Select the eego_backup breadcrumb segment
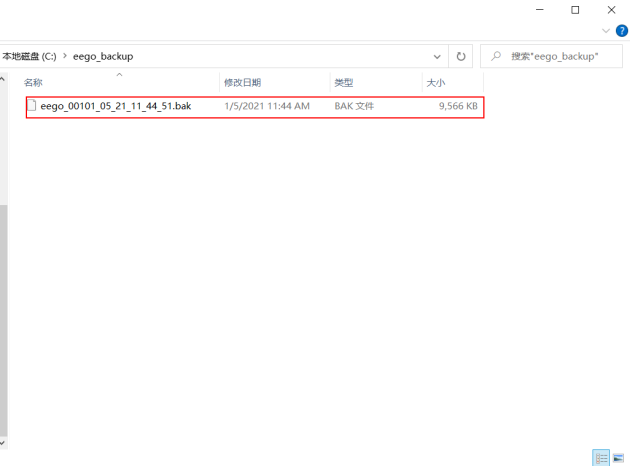This screenshot has width=630, height=466. coord(103,56)
